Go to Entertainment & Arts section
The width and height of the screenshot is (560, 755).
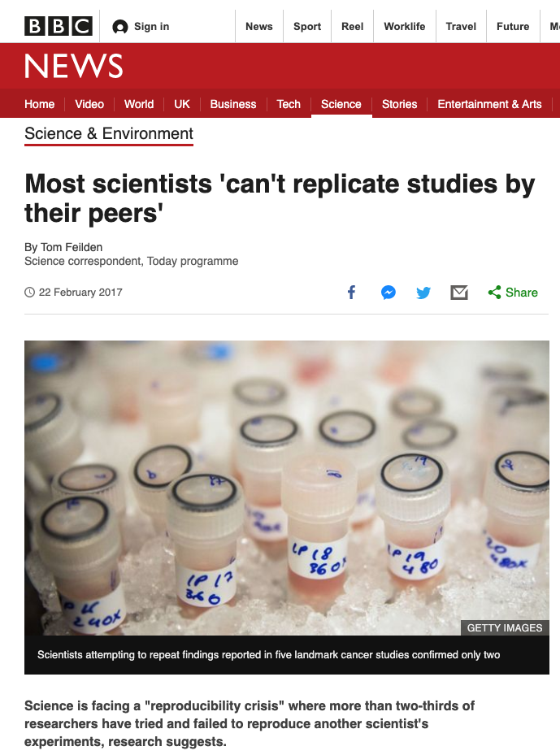[489, 104]
